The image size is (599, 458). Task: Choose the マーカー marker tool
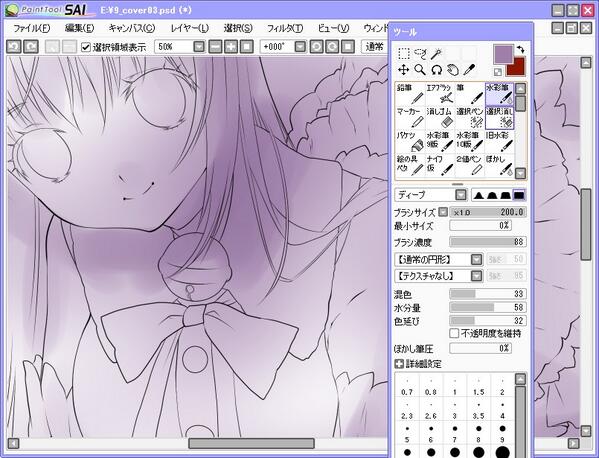tap(410, 118)
